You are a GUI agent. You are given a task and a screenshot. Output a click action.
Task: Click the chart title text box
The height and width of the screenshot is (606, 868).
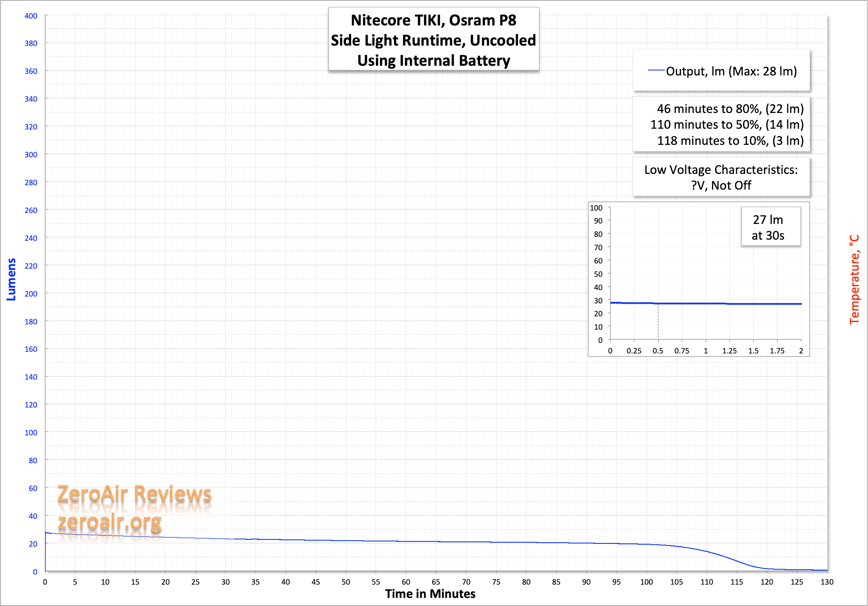(433, 40)
